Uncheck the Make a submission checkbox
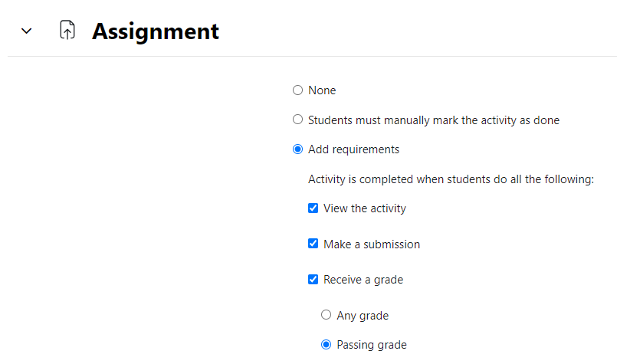This screenshot has height=364, width=617. 313,244
